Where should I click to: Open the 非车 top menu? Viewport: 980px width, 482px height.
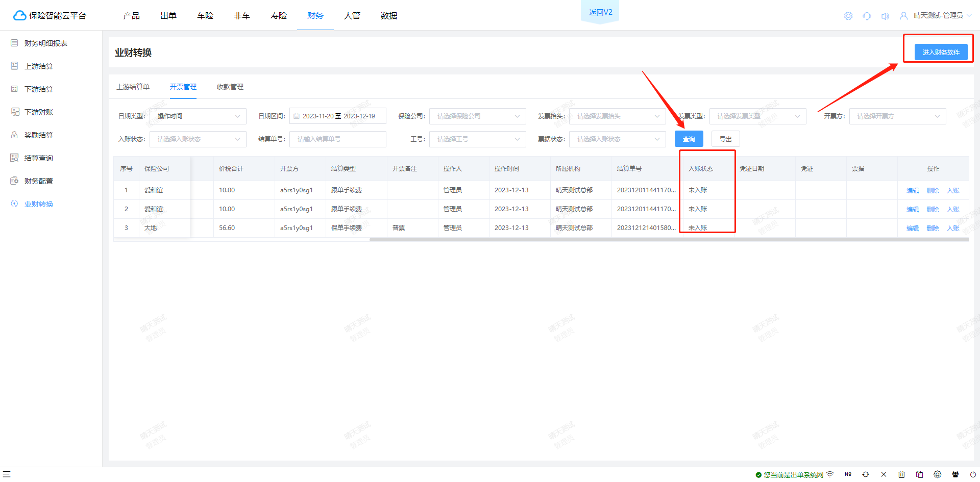coord(242,16)
